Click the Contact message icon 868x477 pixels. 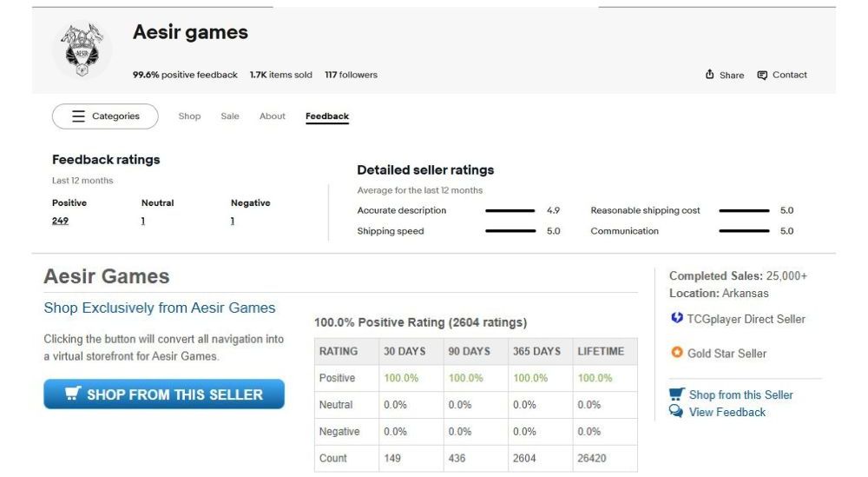coord(762,75)
